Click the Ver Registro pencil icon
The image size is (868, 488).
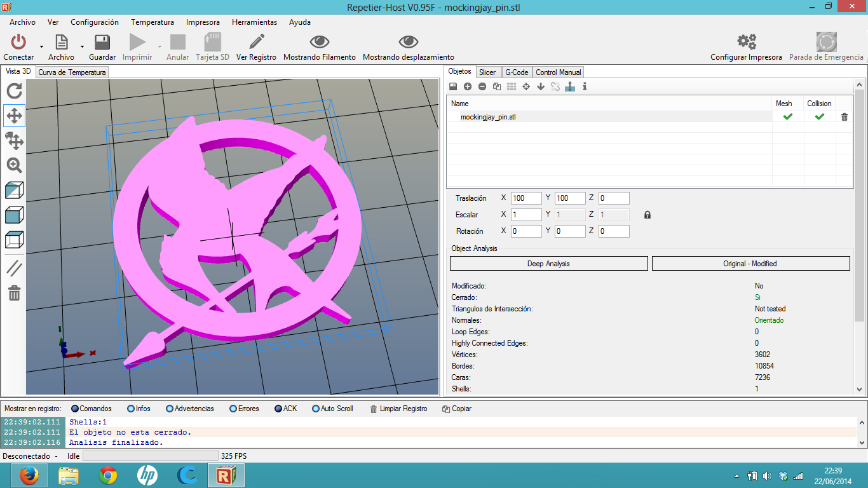tap(257, 42)
